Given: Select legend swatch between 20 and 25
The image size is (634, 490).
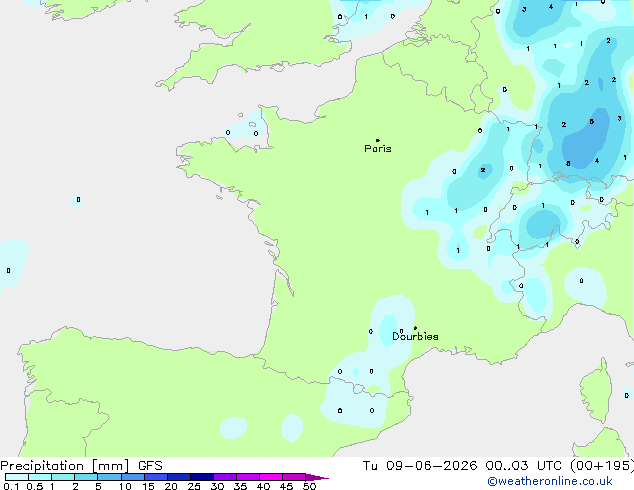Looking at the screenshot, I should (179, 477).
